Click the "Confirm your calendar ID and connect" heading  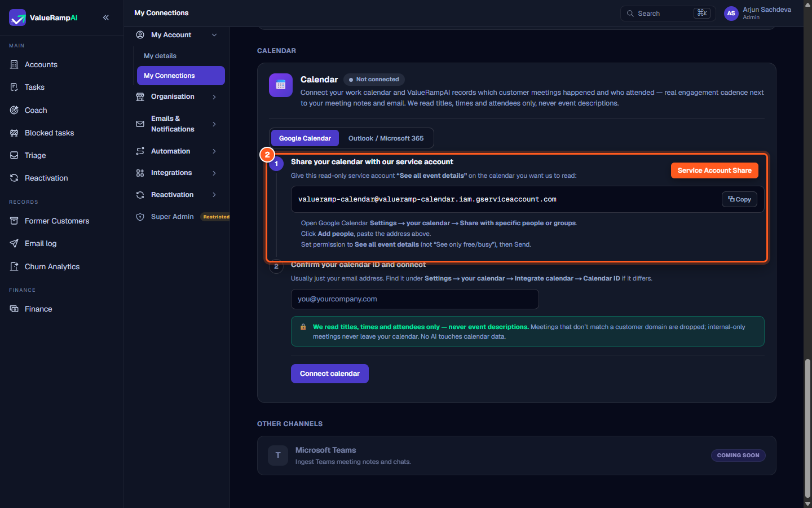tap(359, 265)
